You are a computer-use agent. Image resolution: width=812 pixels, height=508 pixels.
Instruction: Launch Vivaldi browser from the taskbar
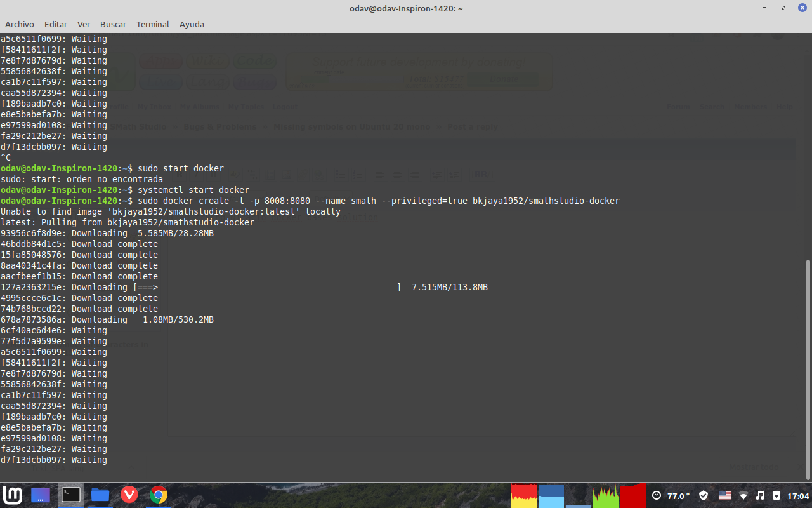tap(129, 495)
